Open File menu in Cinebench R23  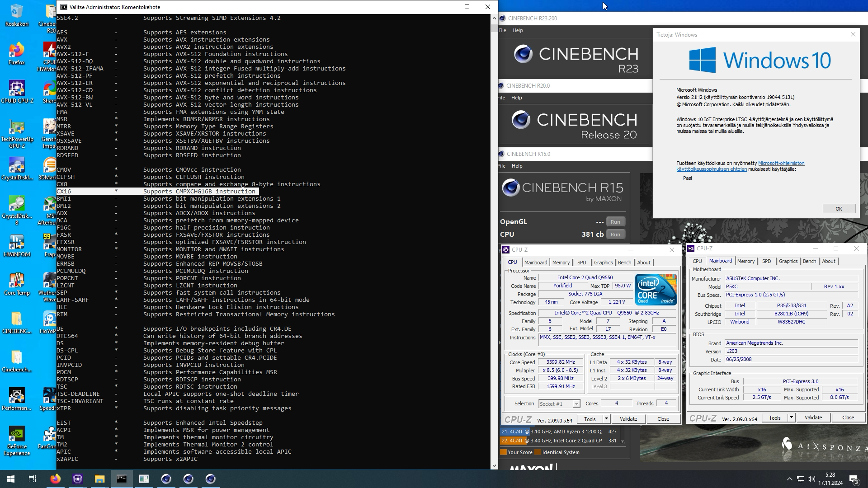pos(502,30)
